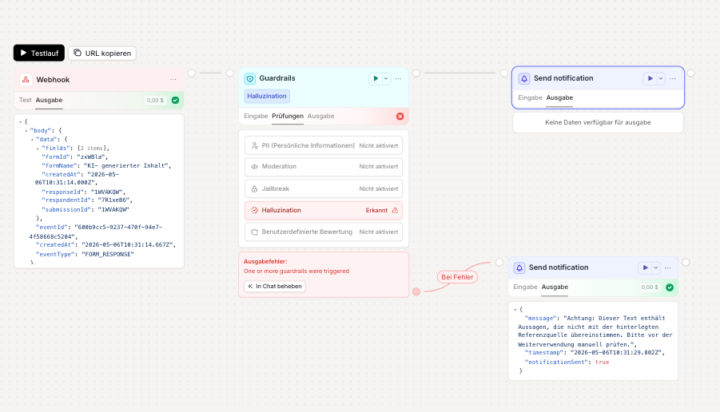Click the lower Send notification output connector

pos(686,262)
